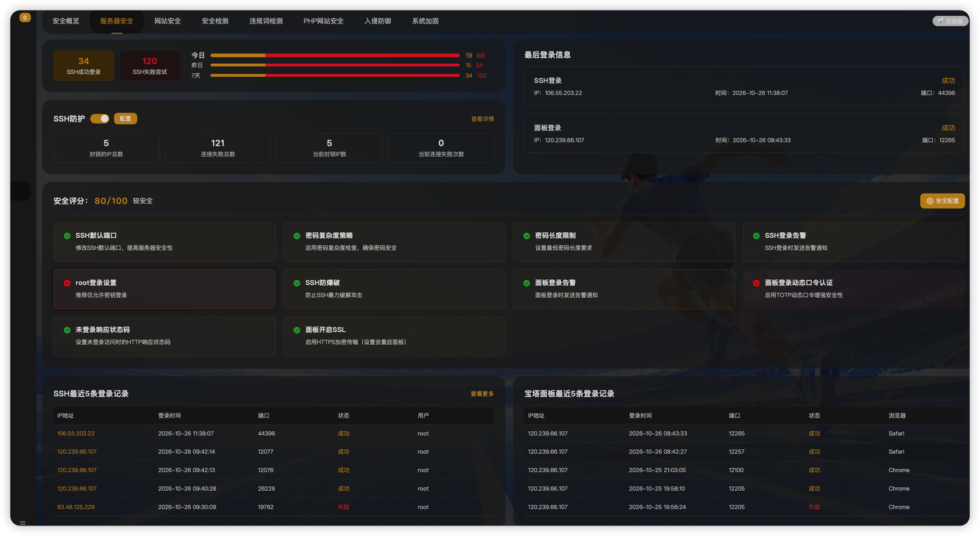Screen dimensions: 980x536
Task: Click the 企业版 badge
Action: tap(950, 21)
